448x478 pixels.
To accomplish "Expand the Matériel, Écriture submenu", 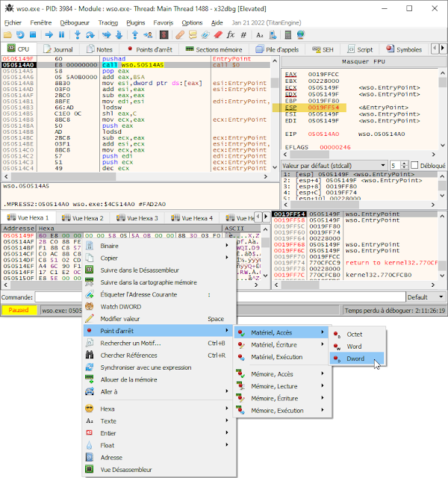I will pos(282,345).
